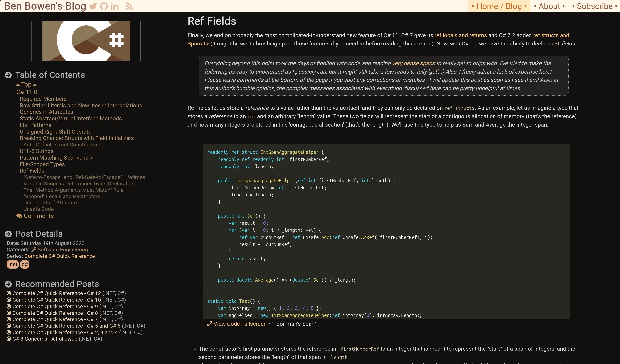Click the Recommended Posts arrow icon
The image size is (620, 364).
click(x=8, y=284)
